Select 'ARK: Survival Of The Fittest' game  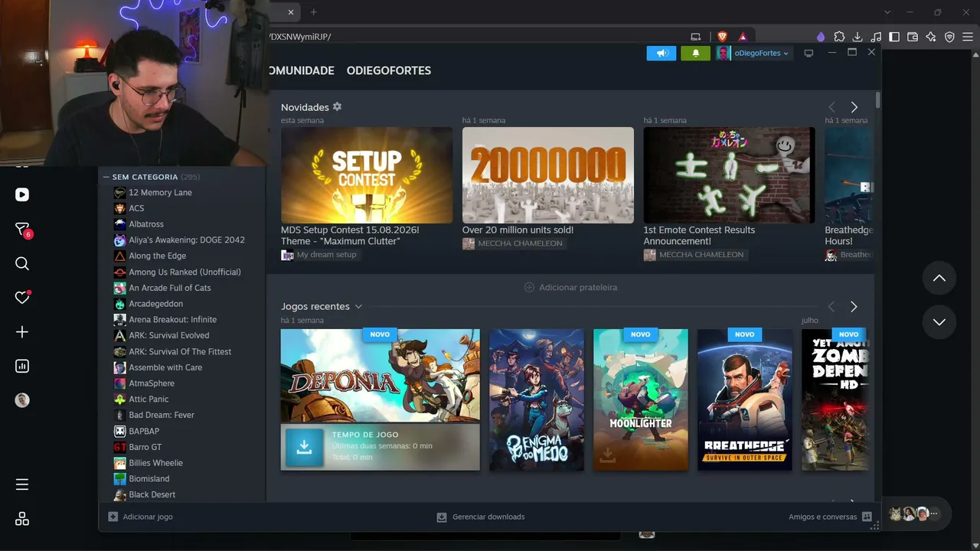tap(180, 351)
